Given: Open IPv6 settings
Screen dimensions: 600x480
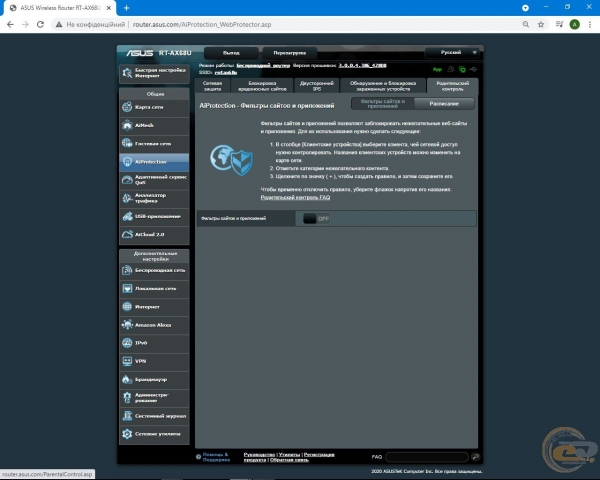Looking at the screenshot, I should [x=154, y=343].
